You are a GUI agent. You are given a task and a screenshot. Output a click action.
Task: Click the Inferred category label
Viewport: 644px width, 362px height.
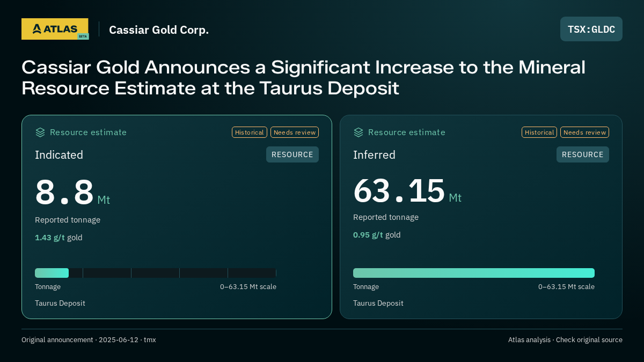point(374,155)
